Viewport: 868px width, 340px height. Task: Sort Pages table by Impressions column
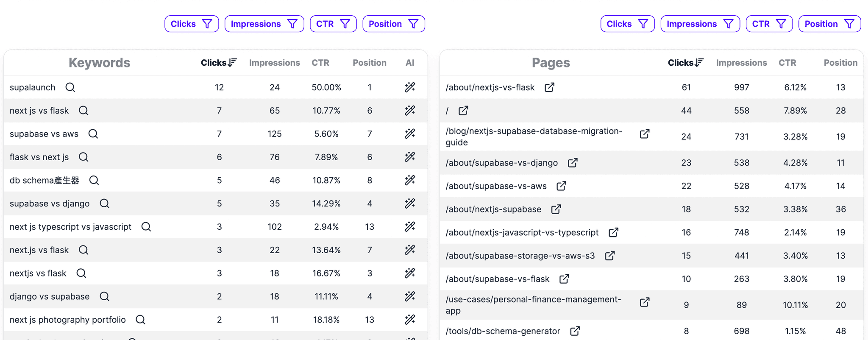point(741,63)
